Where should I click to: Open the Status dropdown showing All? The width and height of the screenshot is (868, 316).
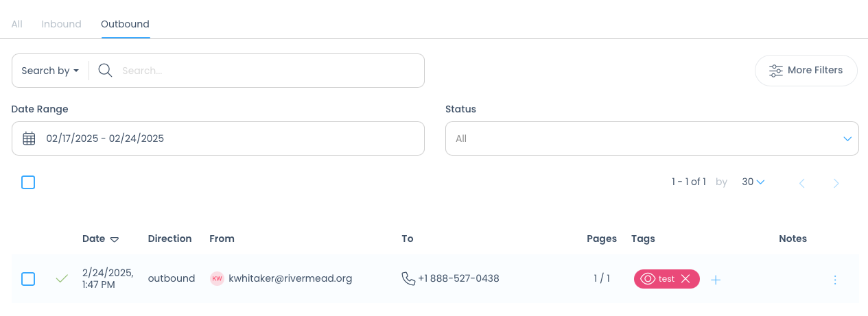pyautogui.click(x=652, y=138)
